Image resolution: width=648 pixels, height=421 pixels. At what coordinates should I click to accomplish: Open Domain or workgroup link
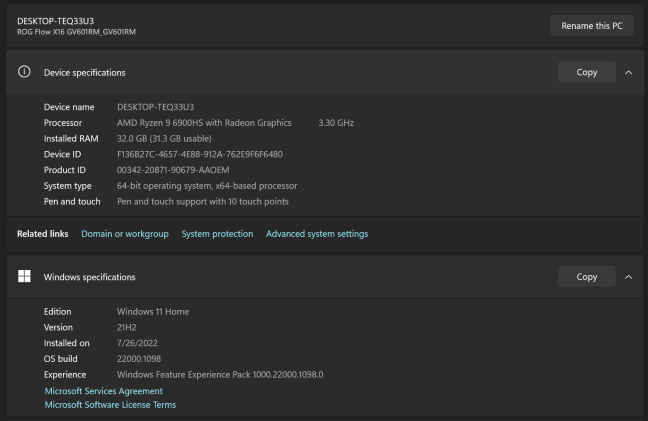click(x=125, y=234)
